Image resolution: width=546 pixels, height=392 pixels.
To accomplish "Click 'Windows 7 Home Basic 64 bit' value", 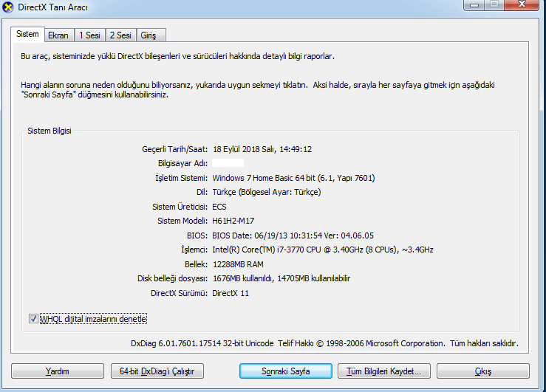I will tap(264, 178).
